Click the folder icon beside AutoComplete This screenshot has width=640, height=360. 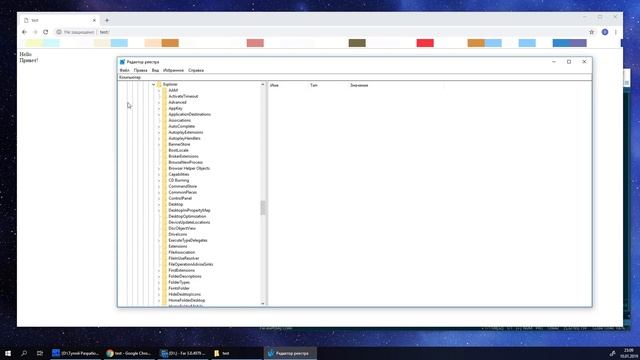[164, 126]
